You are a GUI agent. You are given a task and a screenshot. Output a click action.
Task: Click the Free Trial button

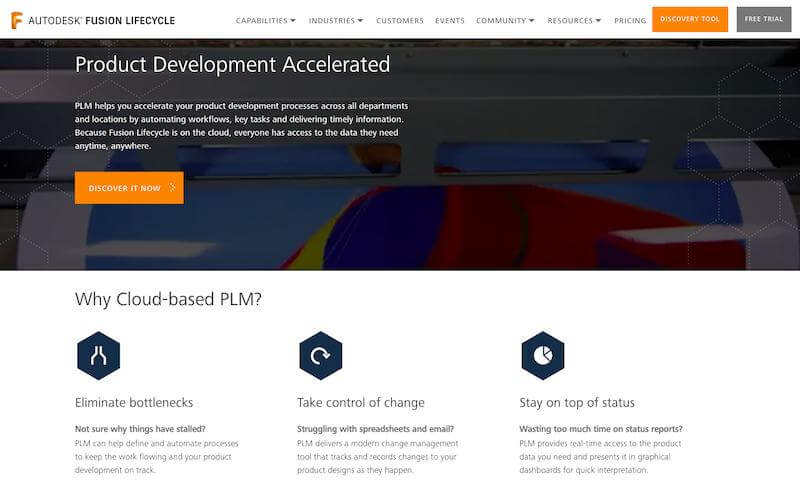point(764,19)
